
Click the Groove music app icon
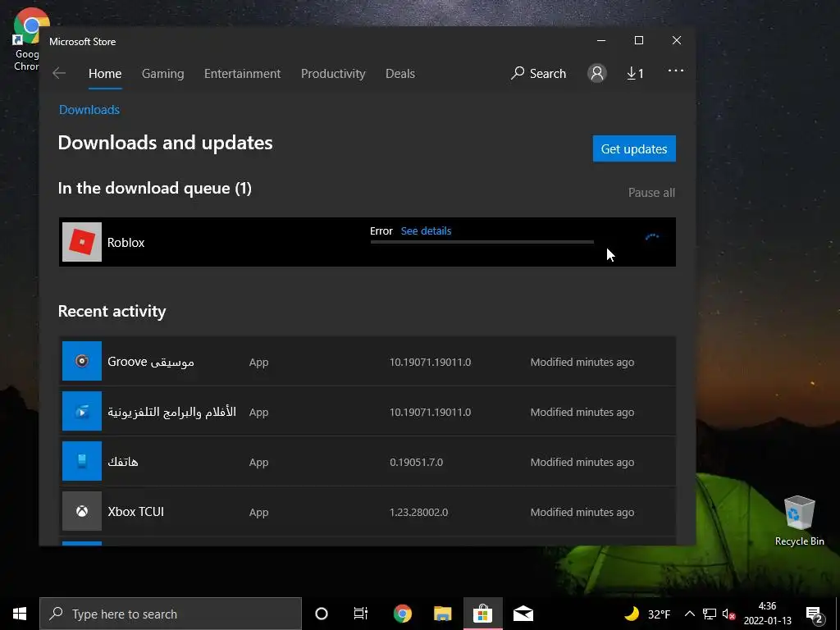tap(82, 361)
